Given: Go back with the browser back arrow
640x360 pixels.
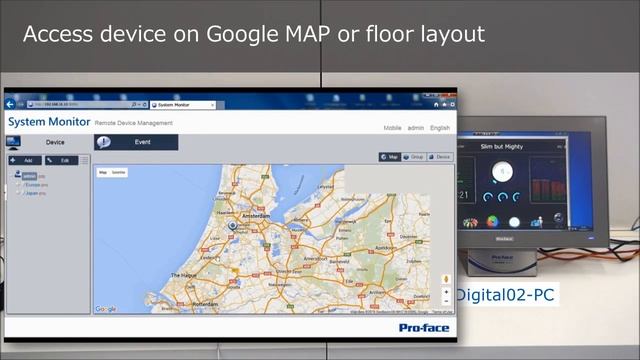Looking at the screenshot, I should [10, 104].
